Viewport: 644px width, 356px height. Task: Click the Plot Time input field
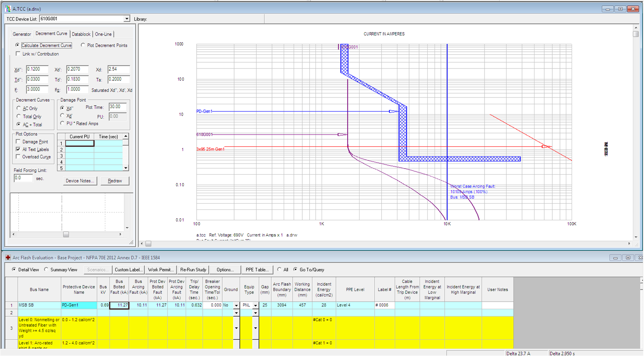[x=117, y=107]
